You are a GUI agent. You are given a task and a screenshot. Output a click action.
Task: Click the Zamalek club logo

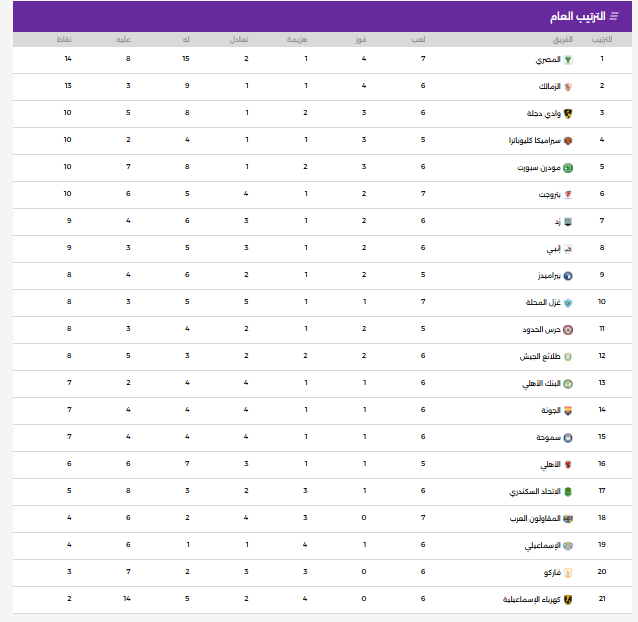(568, 87)
